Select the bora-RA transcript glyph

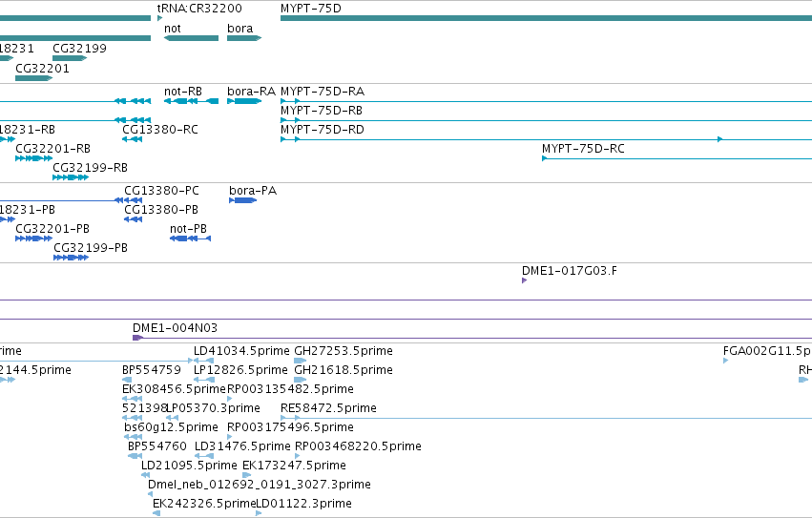(x=244, y=101)
